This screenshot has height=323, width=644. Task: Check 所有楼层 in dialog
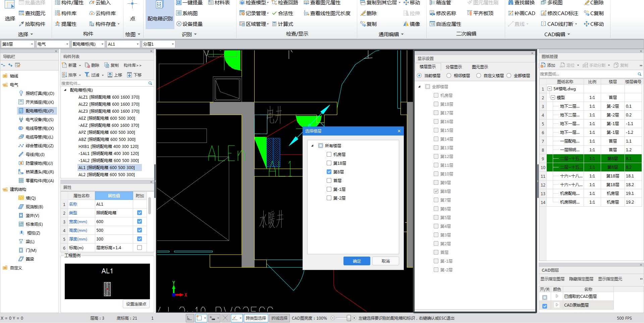click(x=321, y=146)
